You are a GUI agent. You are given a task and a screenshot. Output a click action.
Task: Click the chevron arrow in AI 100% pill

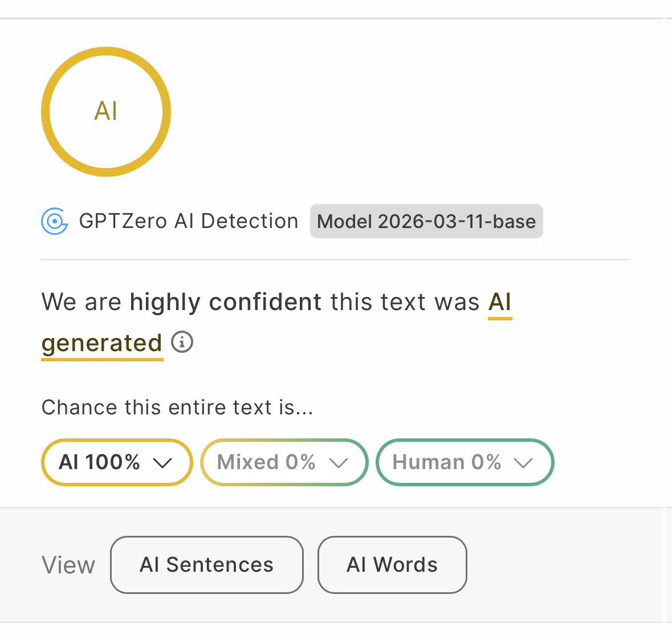pyautogui.click(x=162, y=463)
